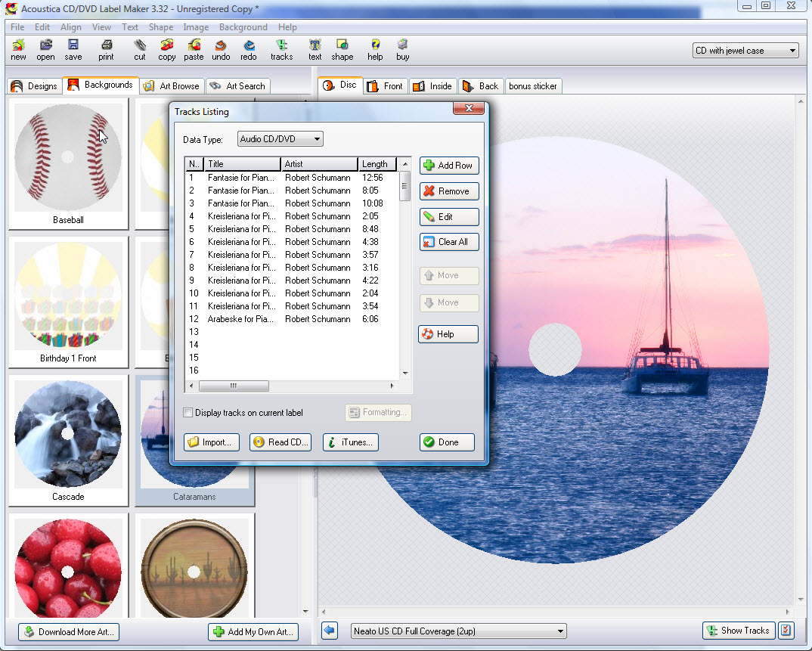Select the text tool in toolbar
This screenshot has width=812, height=651.
click(315, 50)
